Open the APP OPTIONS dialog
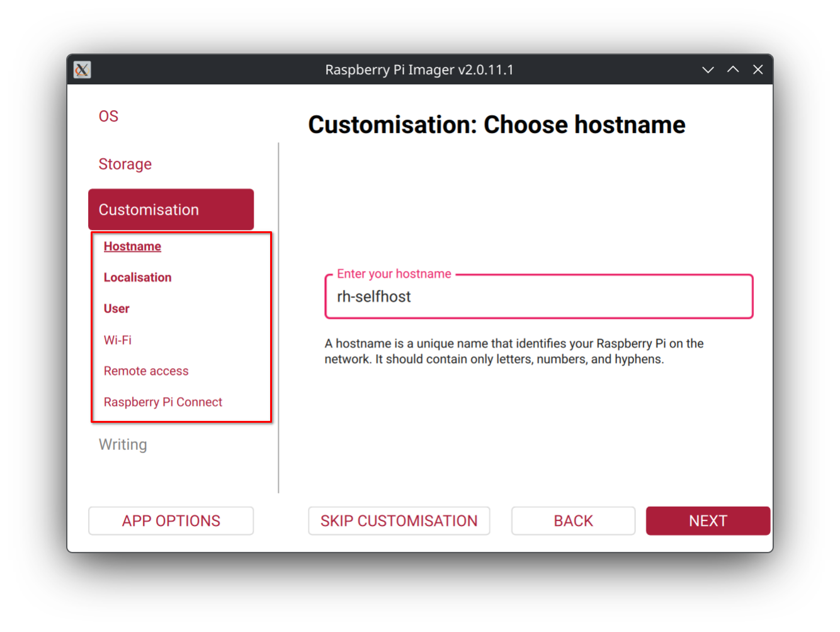The width and height of the screenshot is (840, 632). pyautogui.click(x=171, y=521)
